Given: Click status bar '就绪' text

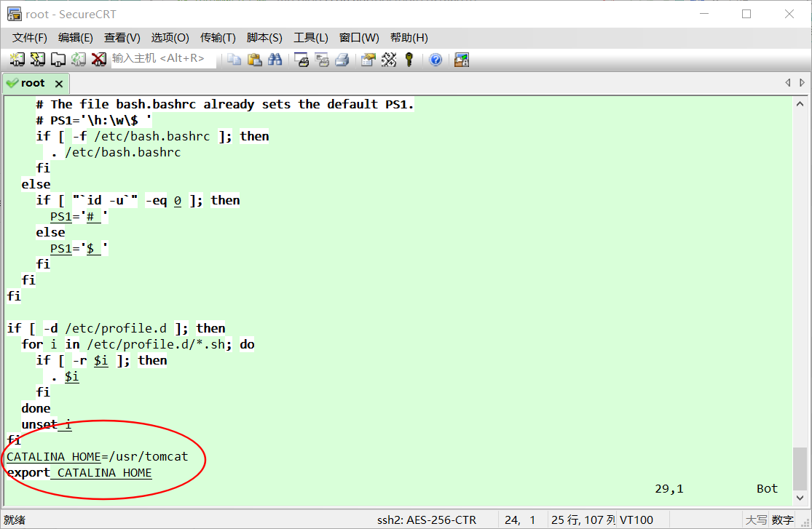Looking at the screenshot, I should 15,520.
